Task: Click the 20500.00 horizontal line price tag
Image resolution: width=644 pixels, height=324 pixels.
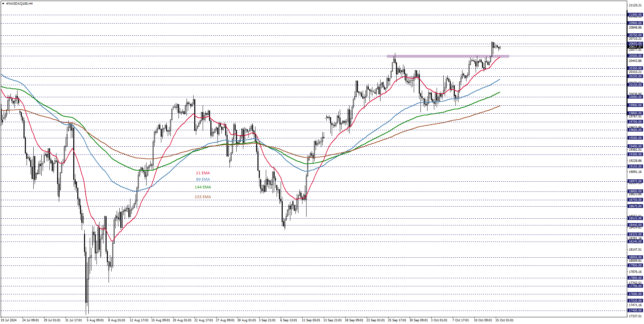Action: tap(635, 56)
